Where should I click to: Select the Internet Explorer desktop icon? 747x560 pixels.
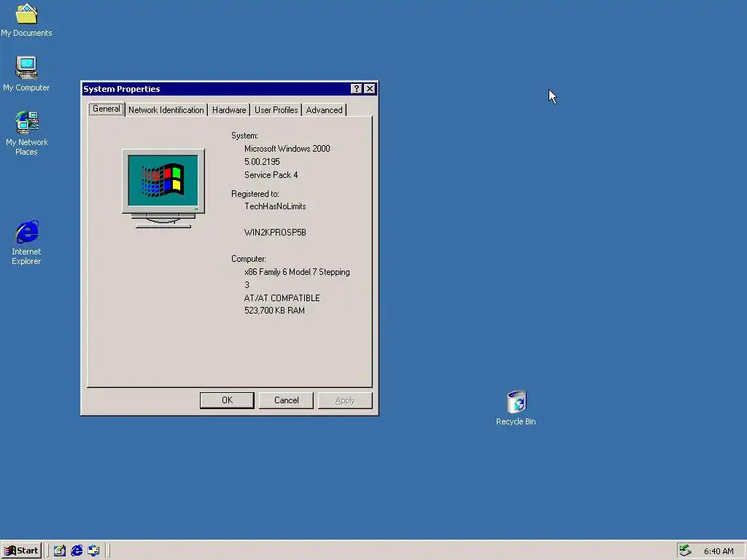(27, 242)
